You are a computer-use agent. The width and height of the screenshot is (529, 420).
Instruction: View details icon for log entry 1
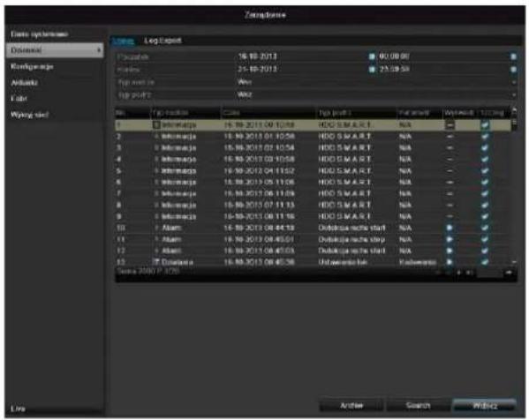click(485, 125)
